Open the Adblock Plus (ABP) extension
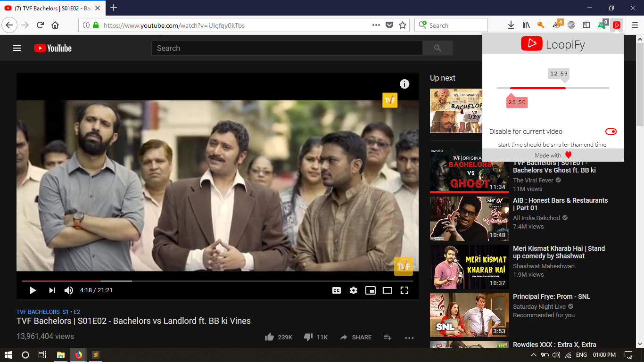The height and width of the screenshot is (362, 644). click(x=571, y=25)
